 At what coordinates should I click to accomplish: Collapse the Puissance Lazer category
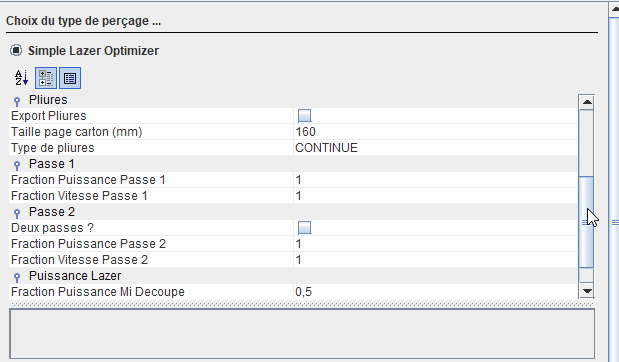pos(17,278)
